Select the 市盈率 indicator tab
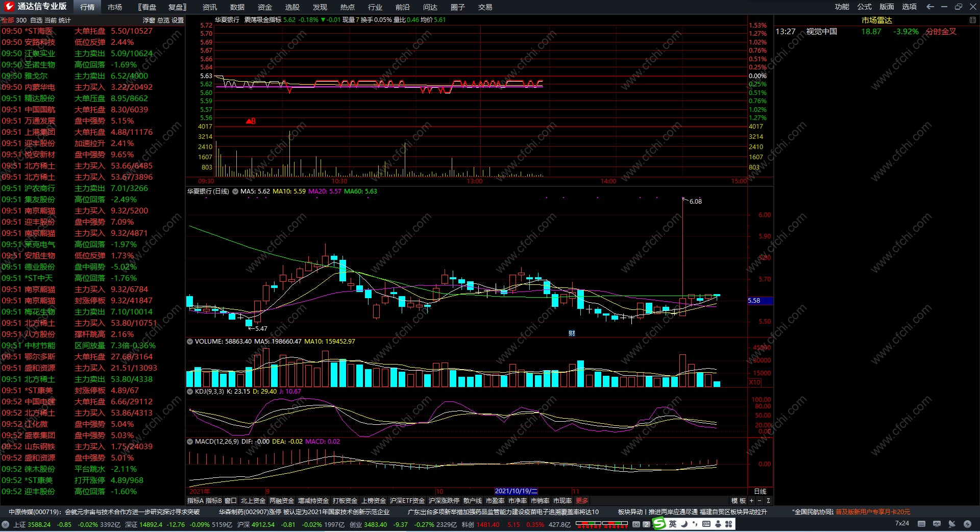The height and width of the screenshot is (532, 980). 495,501
